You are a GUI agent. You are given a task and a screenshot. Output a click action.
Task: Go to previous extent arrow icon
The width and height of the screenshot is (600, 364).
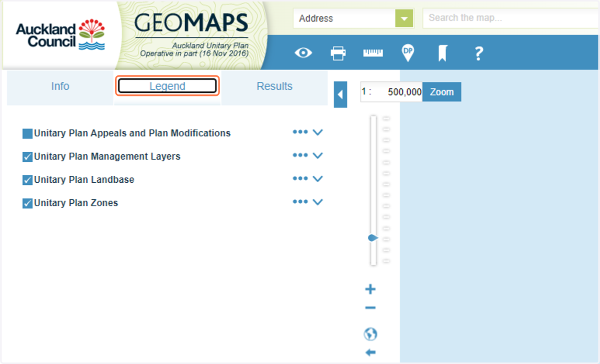[370, 353]
